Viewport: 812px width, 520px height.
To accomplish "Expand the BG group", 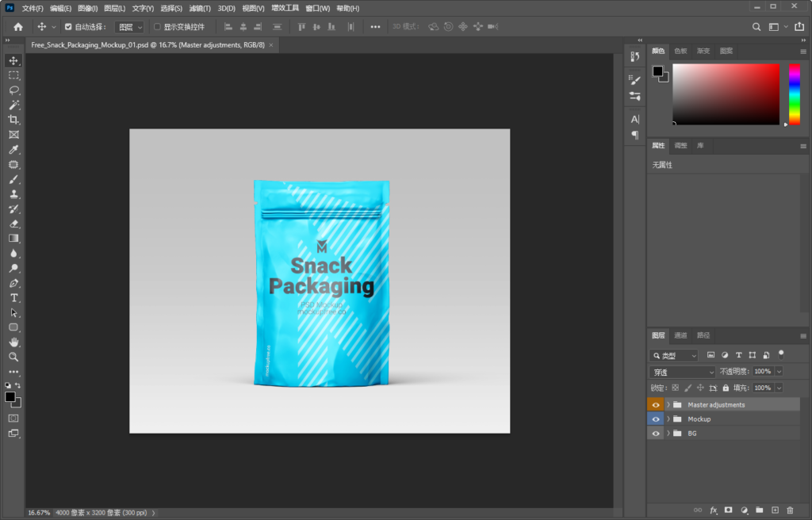I will tap(668, 434).
